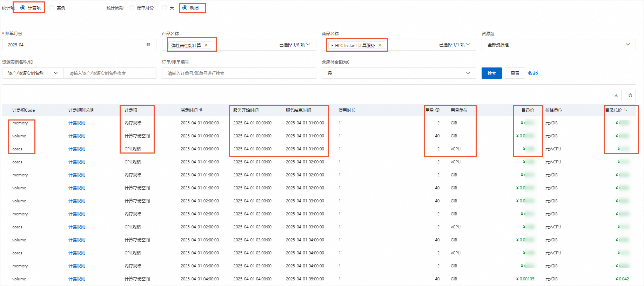Click the 订单/账单编号 search field
Image resolution: width=644 pixels, height=286 pixels.
click(x=239, y=73)
